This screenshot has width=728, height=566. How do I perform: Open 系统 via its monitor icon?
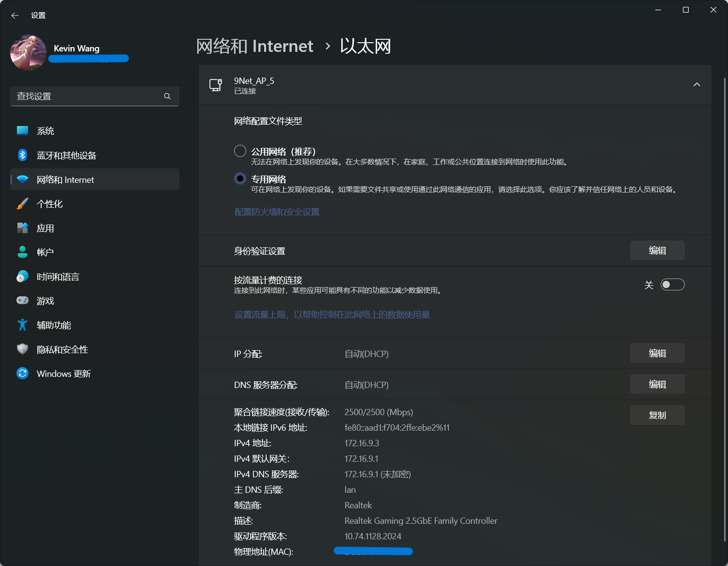[23, 130]
